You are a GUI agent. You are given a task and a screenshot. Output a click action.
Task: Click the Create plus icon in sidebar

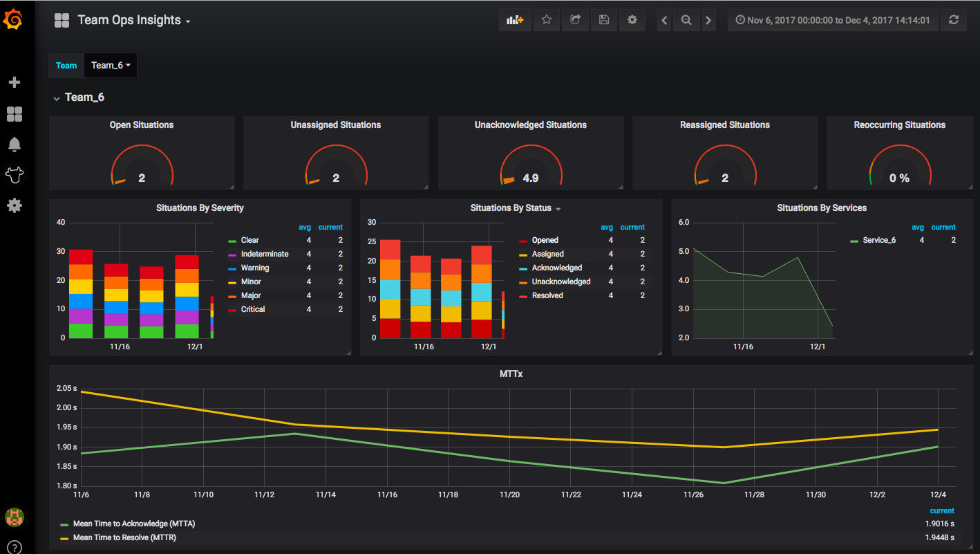tap(14, 82)
